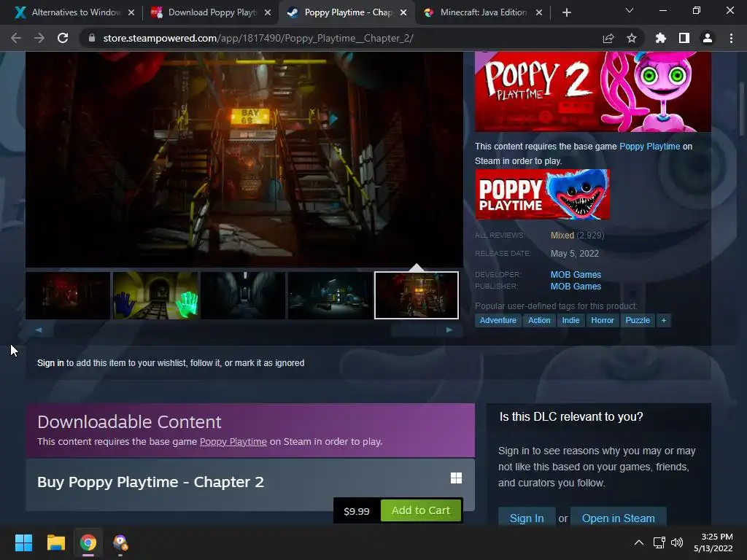The height and width of the screenshot is (560, 747).
Task: Click the browser back arrow
Action: pyautogui.click(x=16, y=38)
